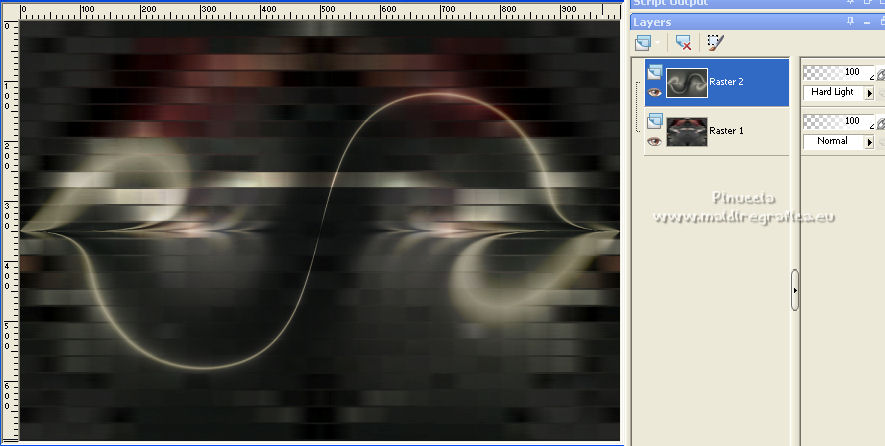The width and height of the screenshot is (885, 446).
Task: Toggle the Raster 1 layer link button
Action: pyautogui.click(x=880, y=123)
